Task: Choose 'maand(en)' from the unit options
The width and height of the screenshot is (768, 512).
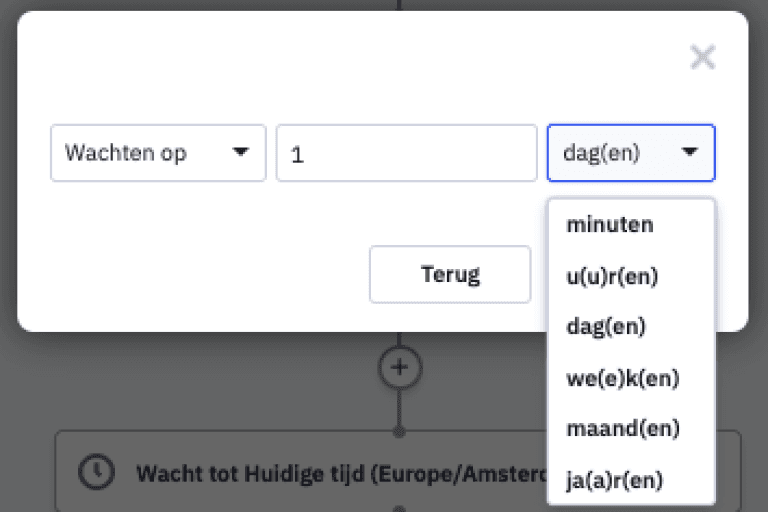Action: (622, 429)
